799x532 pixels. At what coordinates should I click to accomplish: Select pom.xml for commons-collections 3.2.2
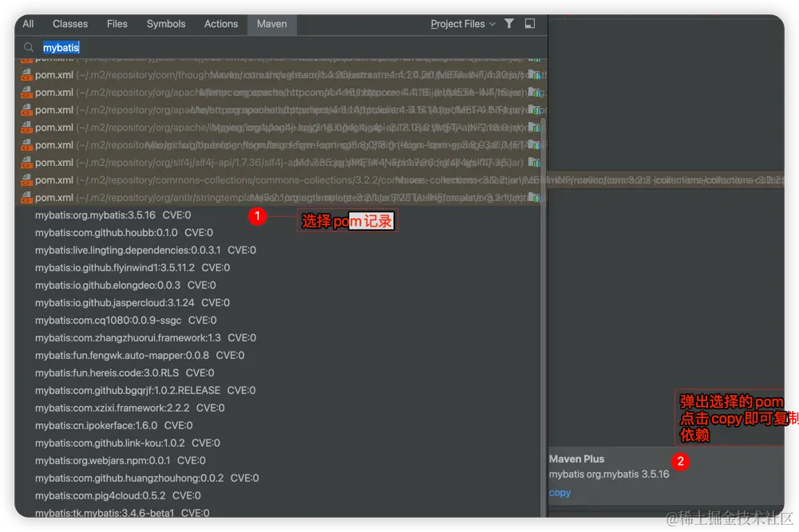(x=279, y=179)
